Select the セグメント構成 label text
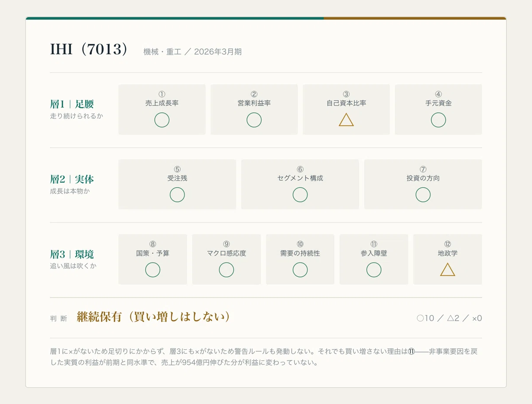Viewport: 532px width, 404px height. coord(300,178)
